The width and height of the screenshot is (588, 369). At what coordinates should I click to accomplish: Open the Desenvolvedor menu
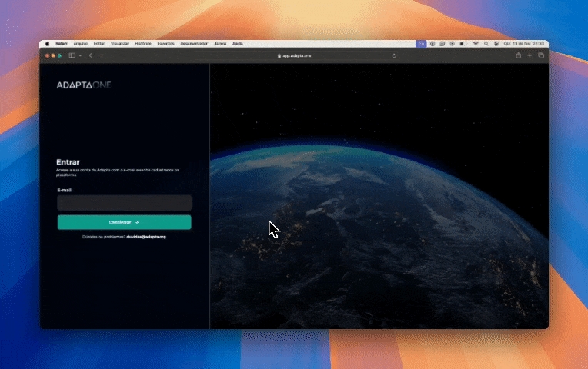coord(194,44)
